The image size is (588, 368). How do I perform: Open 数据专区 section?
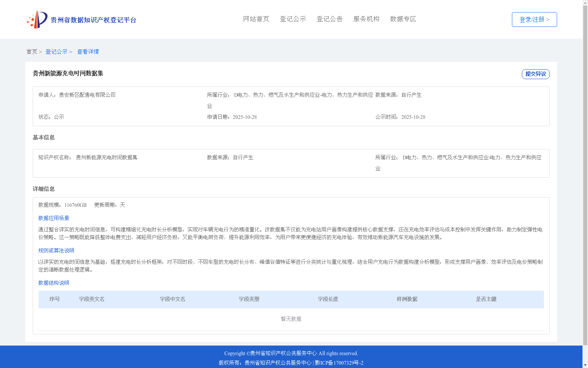[403, 19]
